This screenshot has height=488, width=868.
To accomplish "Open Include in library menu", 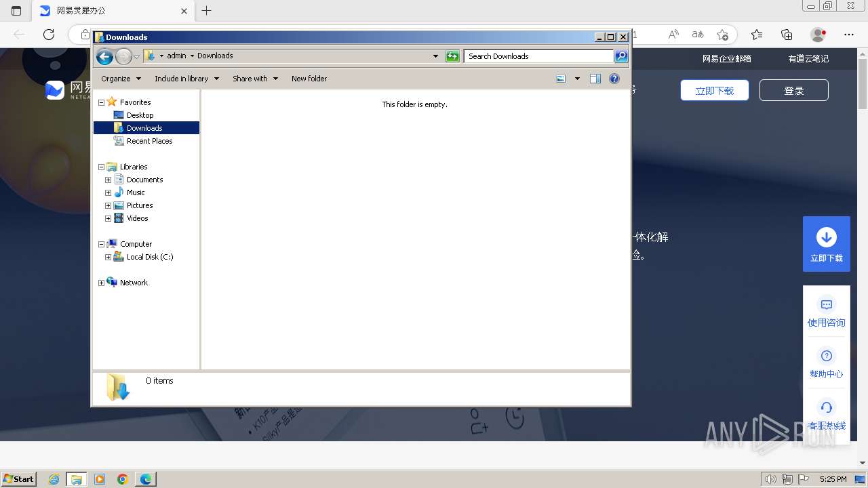I will 186,79.
